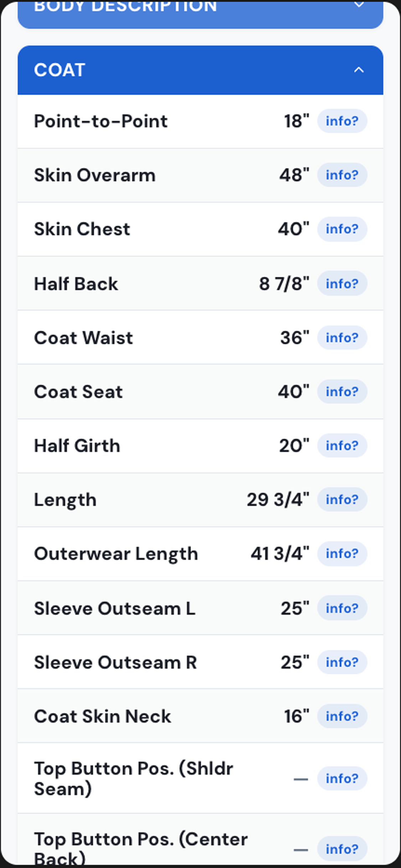The height and width of the screenshot is (868, 401).
Task: Click the Skin Chest 40" value
Action: point(294,229)
